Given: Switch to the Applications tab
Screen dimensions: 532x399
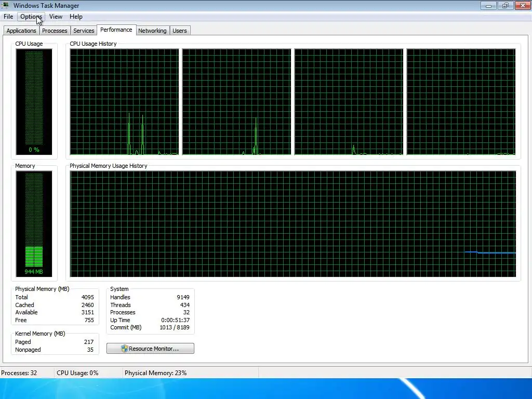Looking at the screenshot, I should (x=21, y=31).
